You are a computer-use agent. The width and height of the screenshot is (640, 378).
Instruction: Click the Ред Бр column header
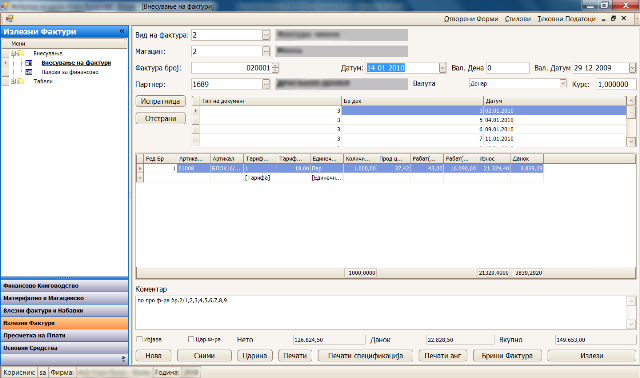[160, 158]
